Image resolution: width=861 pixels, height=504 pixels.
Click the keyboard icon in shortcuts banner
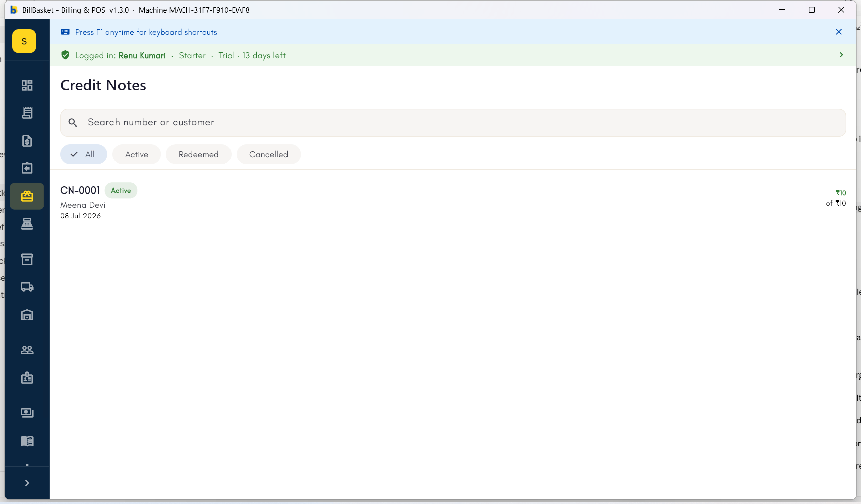coord(65,32)
